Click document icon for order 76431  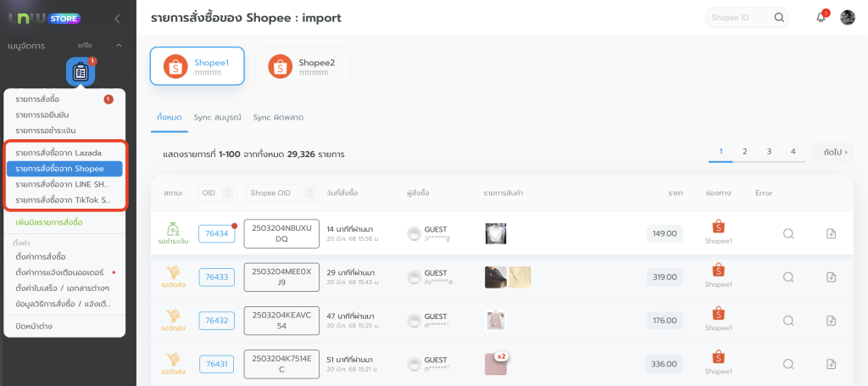click(831, 364)
